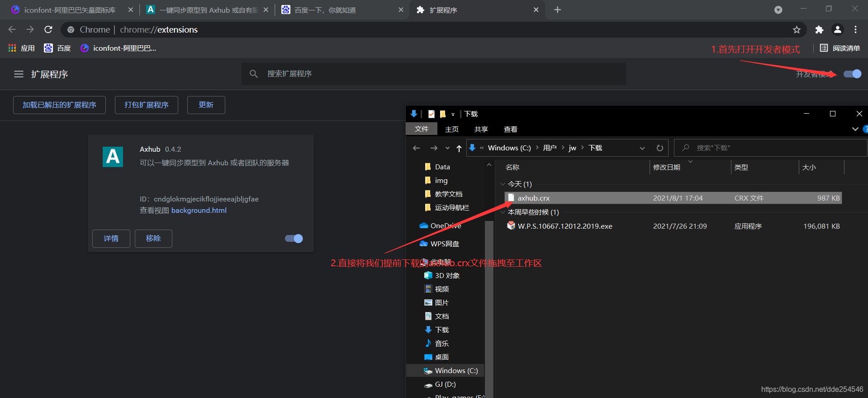Open the Extensions puzzle icon in toolbar
Image resolution: width=868 pixels, height=398 pixels.
point(819,29)
